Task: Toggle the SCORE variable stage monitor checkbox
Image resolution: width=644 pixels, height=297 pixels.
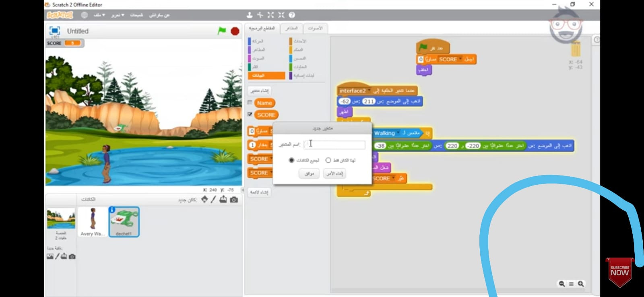Action: coord(250,114)
